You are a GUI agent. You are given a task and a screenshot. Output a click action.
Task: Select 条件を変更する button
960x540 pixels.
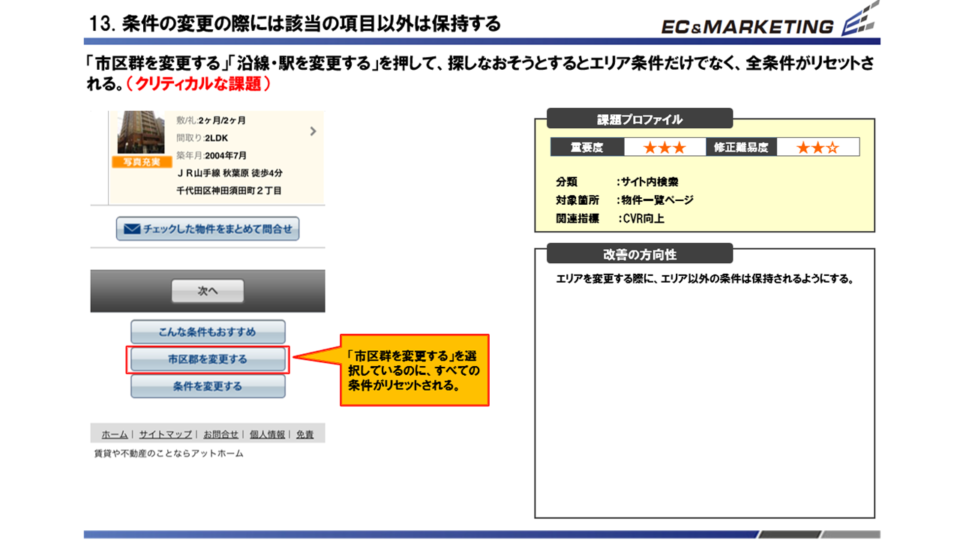[x=208, y=386]
